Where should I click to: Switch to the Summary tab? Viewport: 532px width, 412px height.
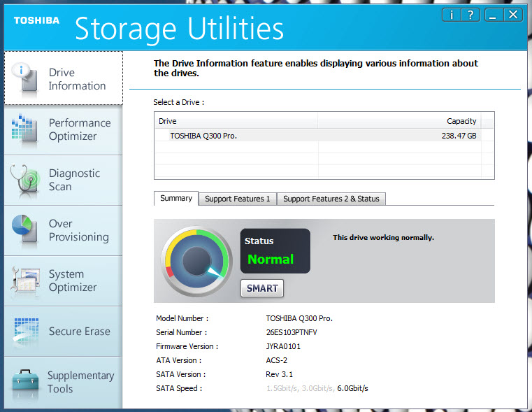click(176, 198)
